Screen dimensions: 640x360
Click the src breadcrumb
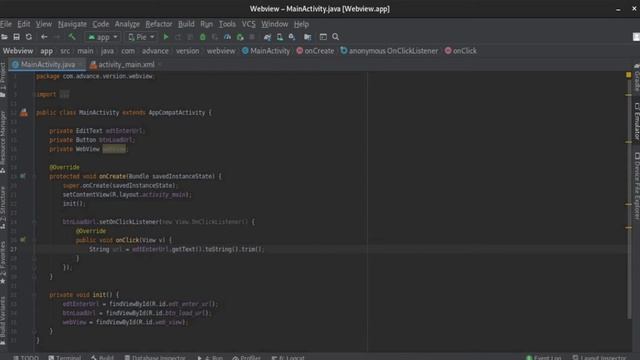pos(65,51)
